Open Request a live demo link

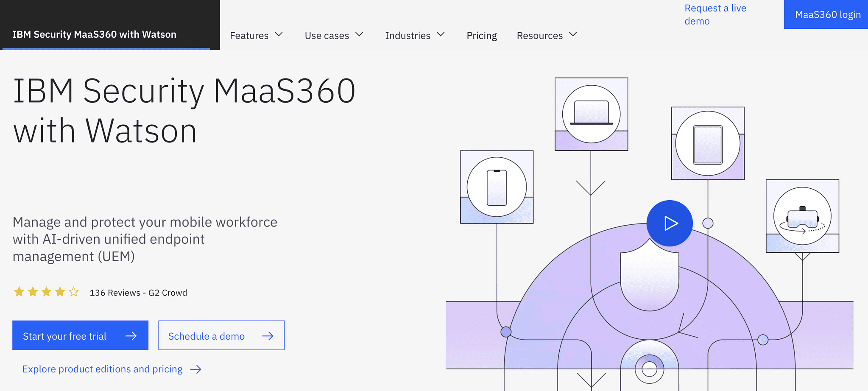(715, 14)
